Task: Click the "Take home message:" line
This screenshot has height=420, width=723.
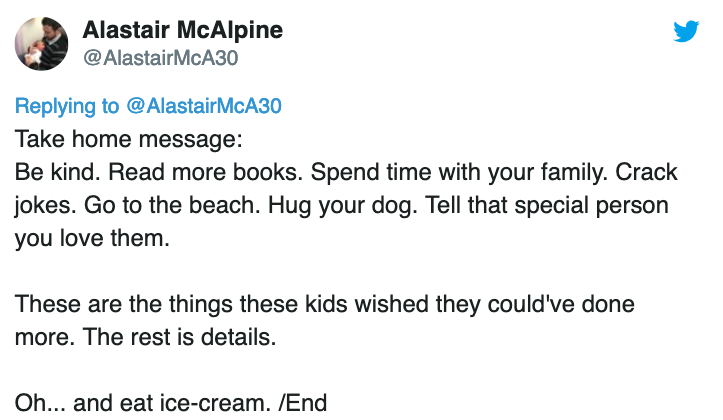Action: coord(129,139)
